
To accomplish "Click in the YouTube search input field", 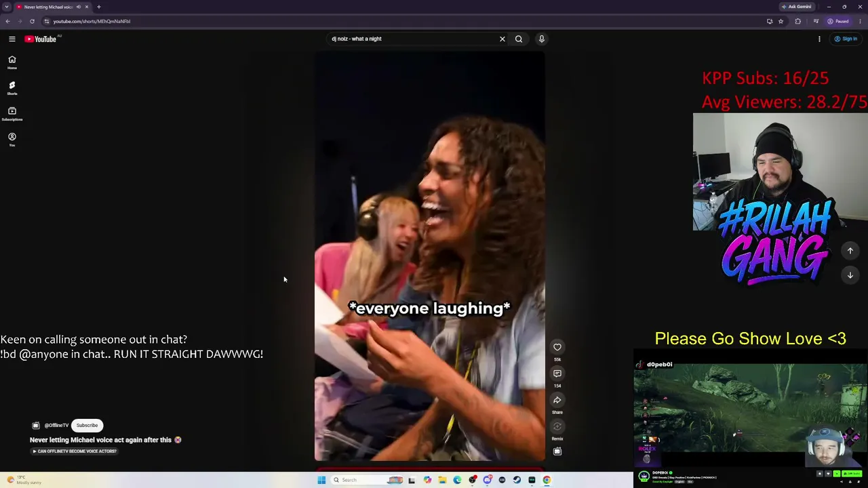I will click(x=412, y=39).
